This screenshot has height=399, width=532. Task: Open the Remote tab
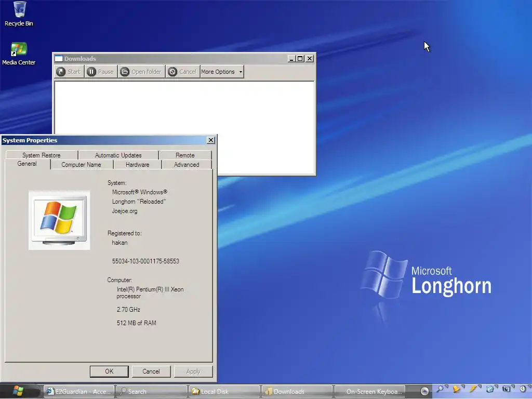point(185,155)
